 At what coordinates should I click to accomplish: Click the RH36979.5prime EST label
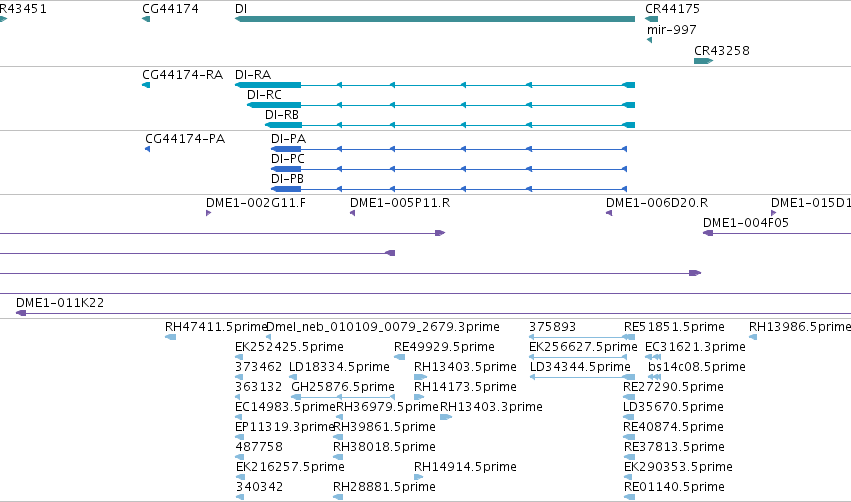[x=387, y=408]
